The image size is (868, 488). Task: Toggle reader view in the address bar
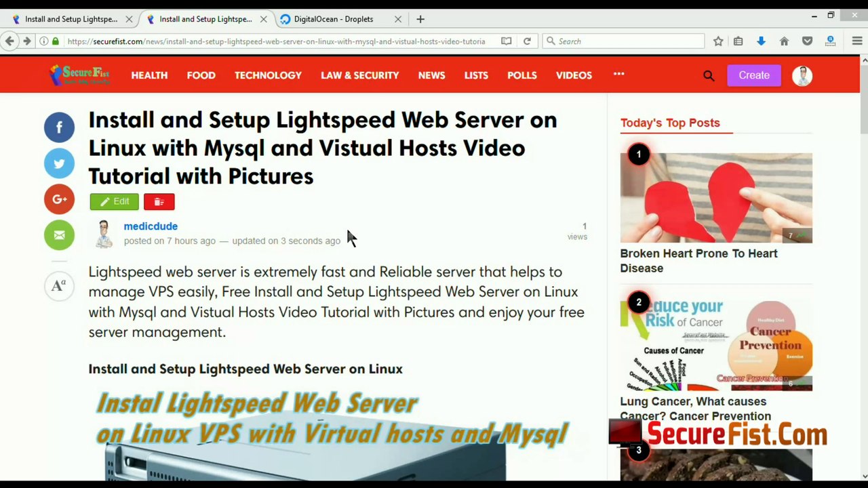point(506,41)
